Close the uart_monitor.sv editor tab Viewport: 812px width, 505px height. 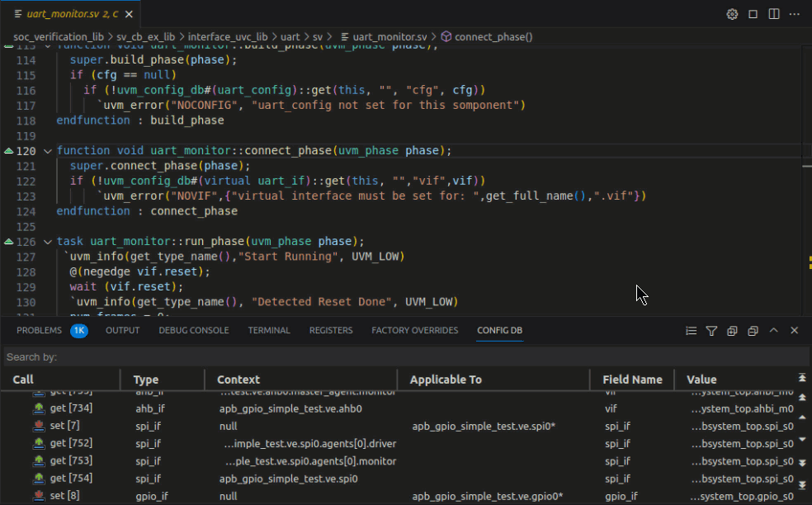129,13
